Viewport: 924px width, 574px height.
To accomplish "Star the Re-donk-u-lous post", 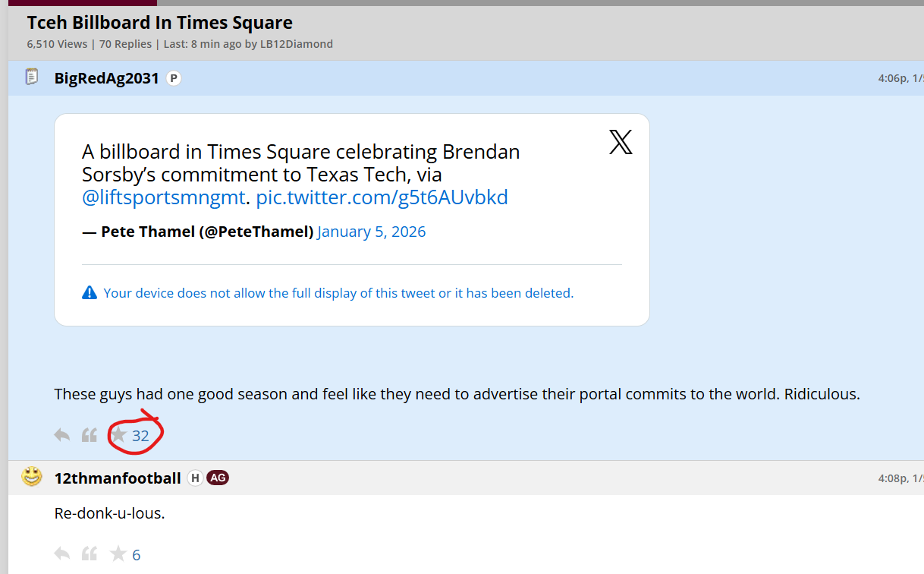I will (118, 554).
